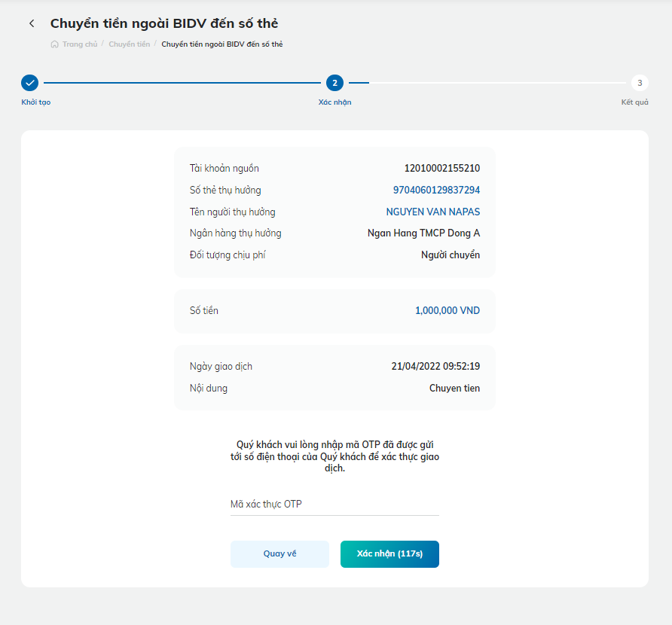Go to Chuyển tiền breadcrumb link

coord(129,44)
